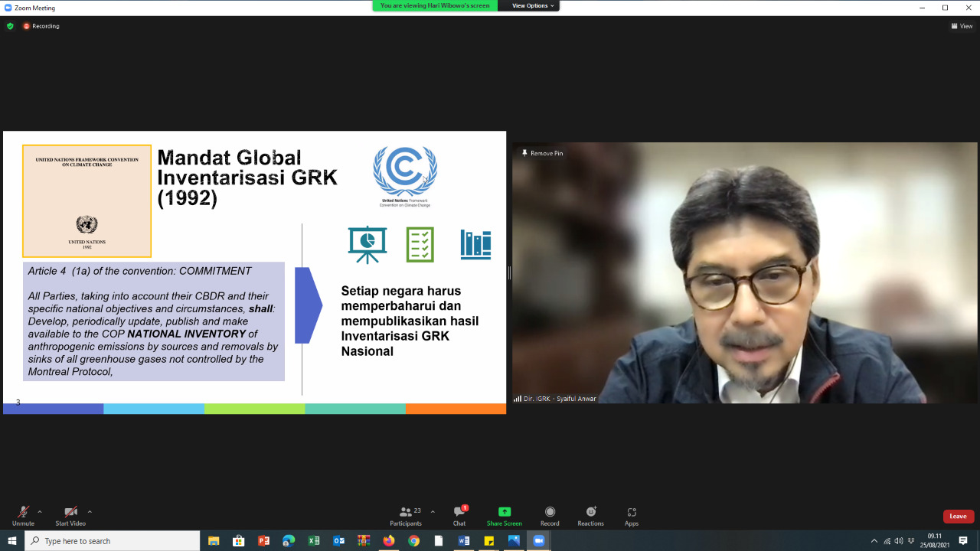Screen dimensions: 980x551
Task: Open the Windows notification center
Action: point(963,541)
